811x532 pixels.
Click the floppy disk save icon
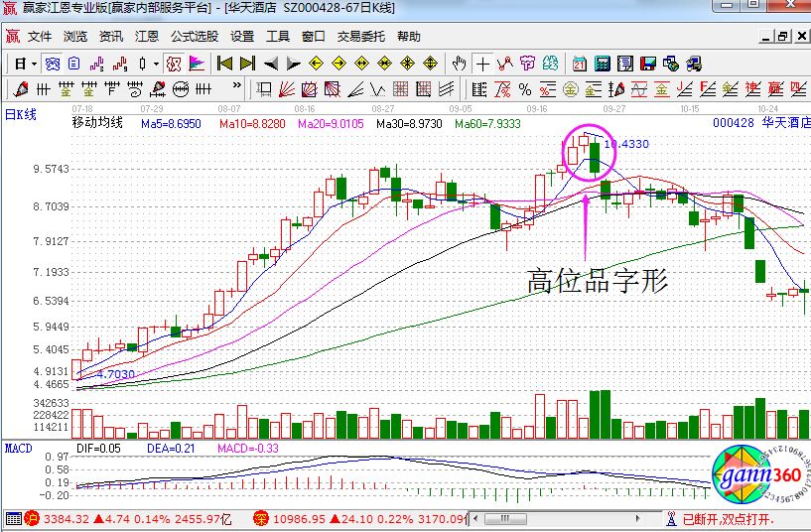point(647,64)
